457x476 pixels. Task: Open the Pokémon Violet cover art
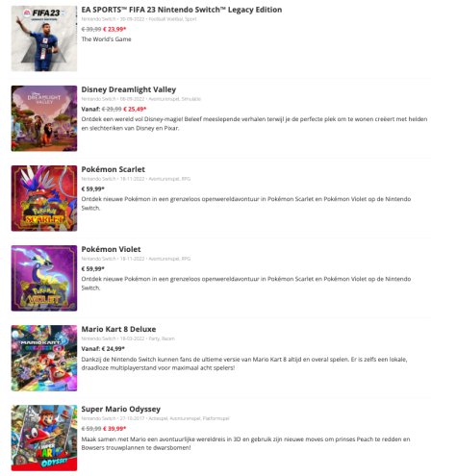click(x=44, y=278)
